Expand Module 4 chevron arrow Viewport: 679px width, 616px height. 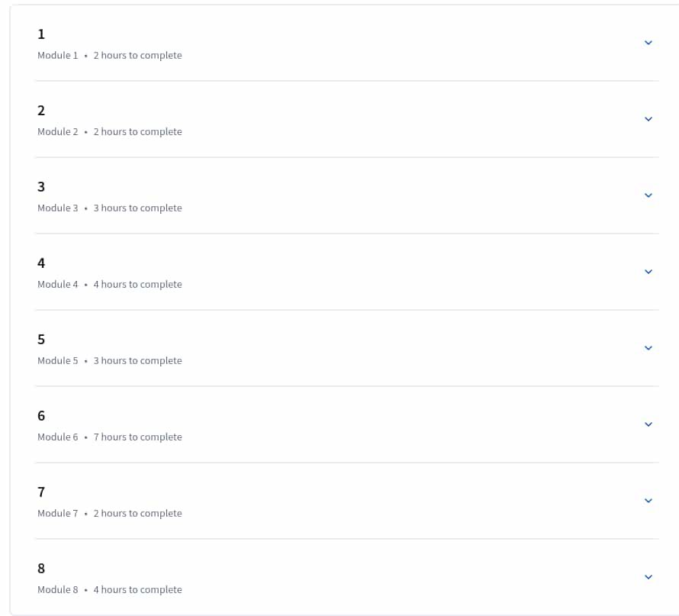pos(648,272)
